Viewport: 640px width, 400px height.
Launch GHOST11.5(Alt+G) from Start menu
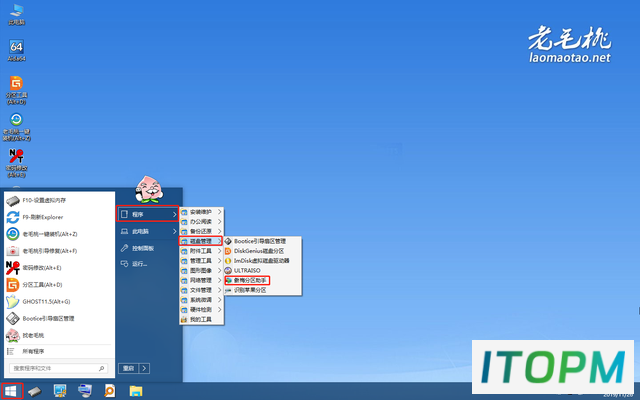(x=59, y=302)
